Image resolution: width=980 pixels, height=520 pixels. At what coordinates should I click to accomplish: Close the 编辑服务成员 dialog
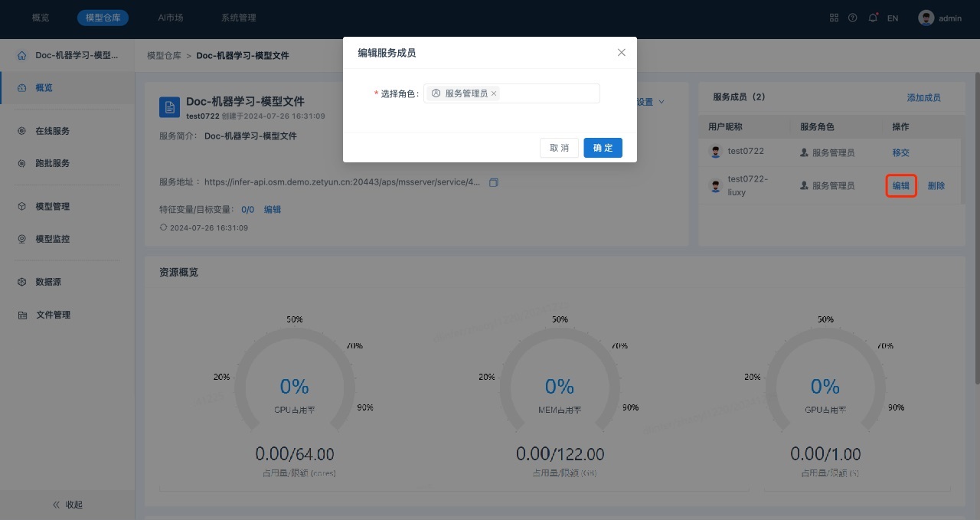pyautogui.click(x=621, y=53)
